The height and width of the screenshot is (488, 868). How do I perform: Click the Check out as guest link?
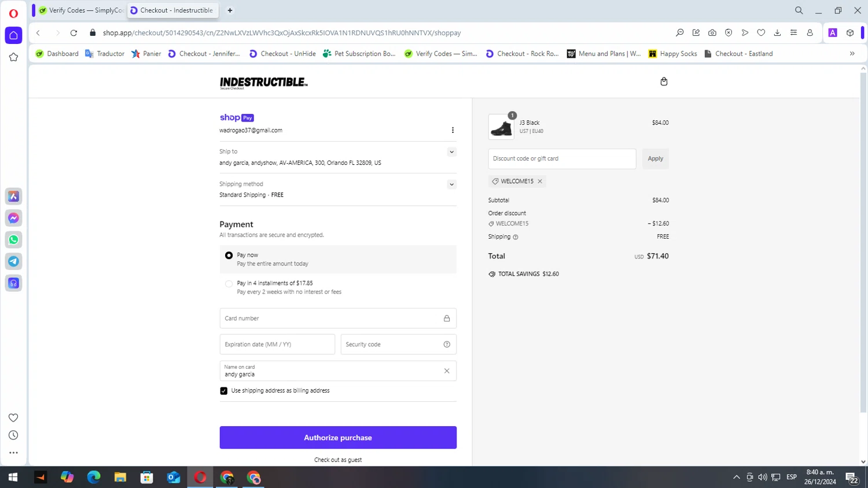(338, 460)
